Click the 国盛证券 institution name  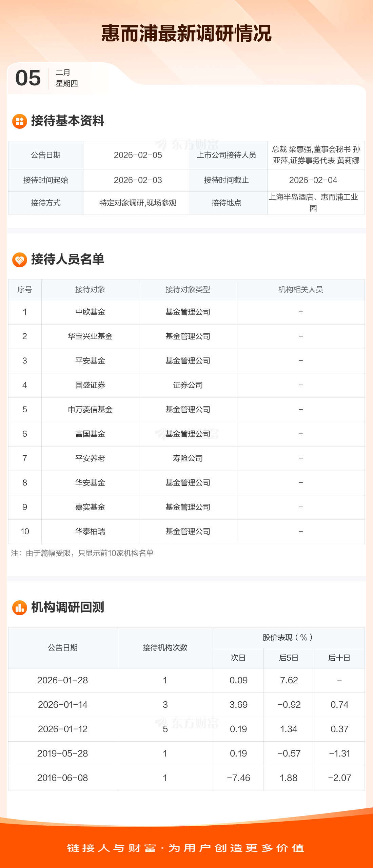click(x=90, y=385)
